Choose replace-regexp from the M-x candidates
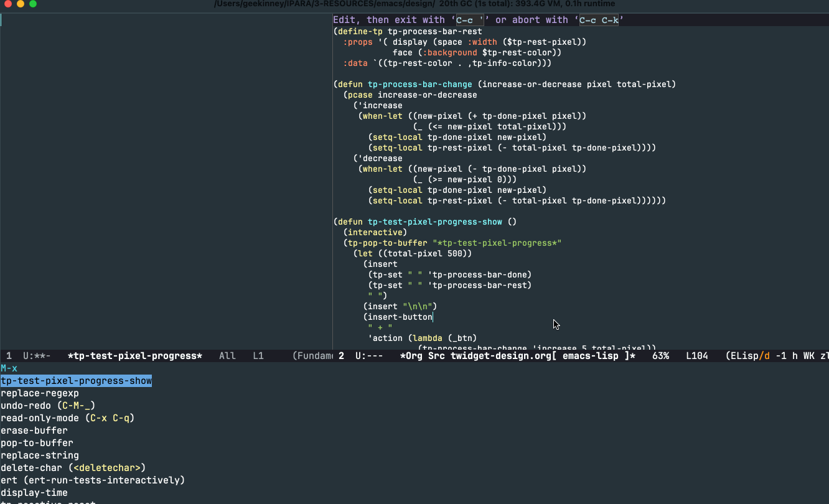The height and width of the screenshot is (504, 829). click(x=40, y=393)
